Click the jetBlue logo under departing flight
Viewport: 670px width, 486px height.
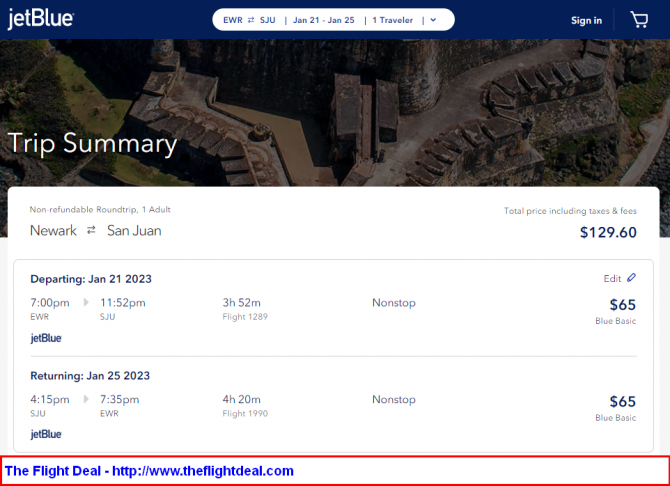(46, 338)
